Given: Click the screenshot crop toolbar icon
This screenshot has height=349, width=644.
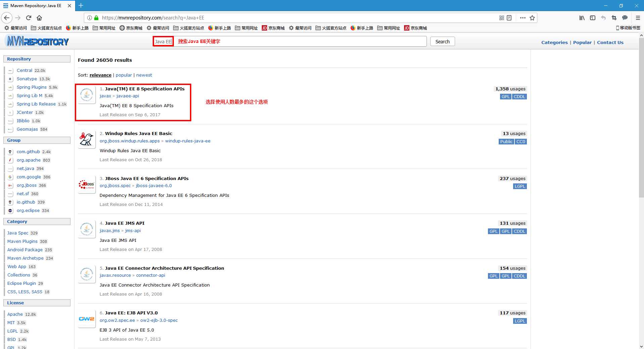Looking at the screenshot, I should tap(614, 18).
